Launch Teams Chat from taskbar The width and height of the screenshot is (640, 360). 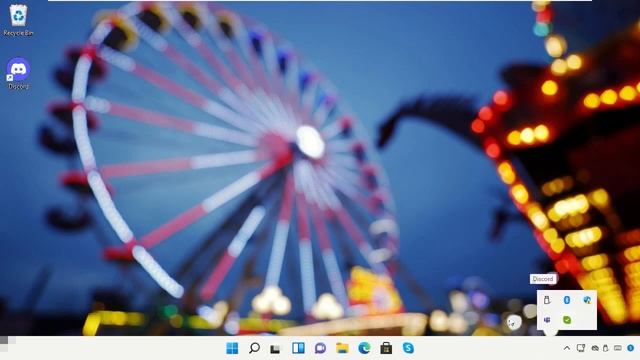[x=320, y=348]
